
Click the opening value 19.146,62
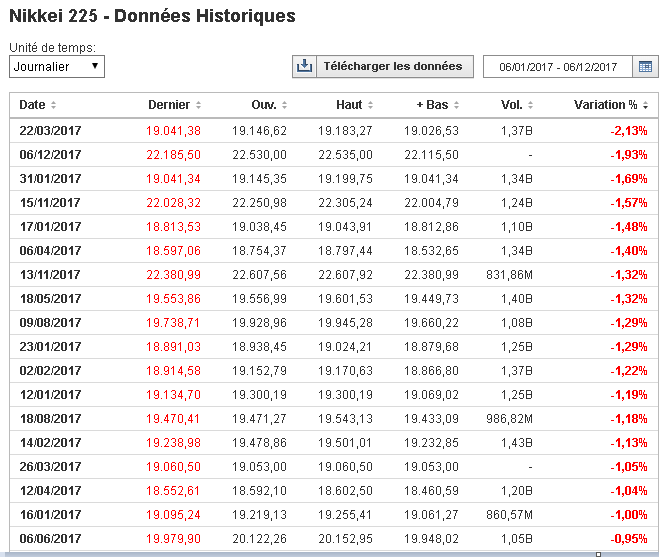pyautogui.click(x=259, y=131)
